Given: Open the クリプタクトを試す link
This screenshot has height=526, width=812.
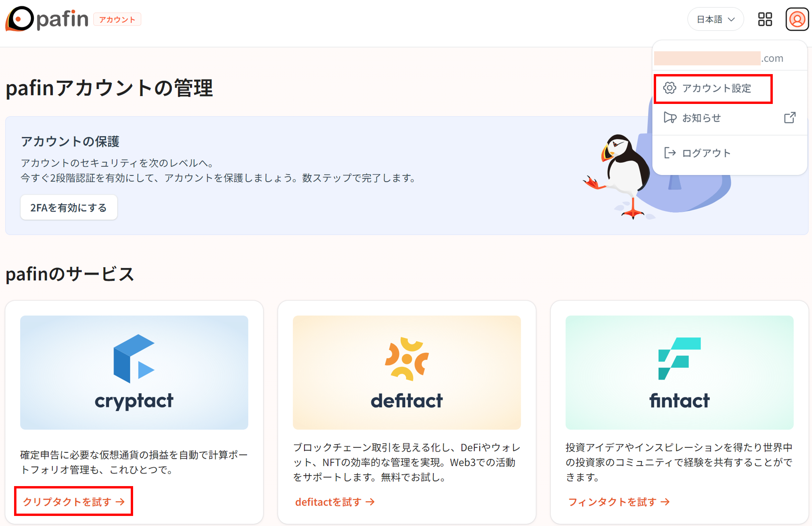Looking at the screenshot, I should click(73, 502).
